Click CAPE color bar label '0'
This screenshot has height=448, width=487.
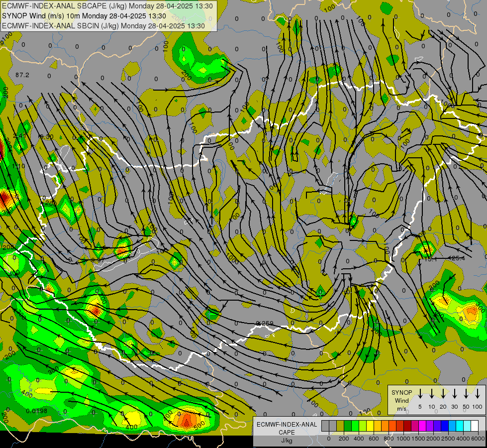point(329,439)
